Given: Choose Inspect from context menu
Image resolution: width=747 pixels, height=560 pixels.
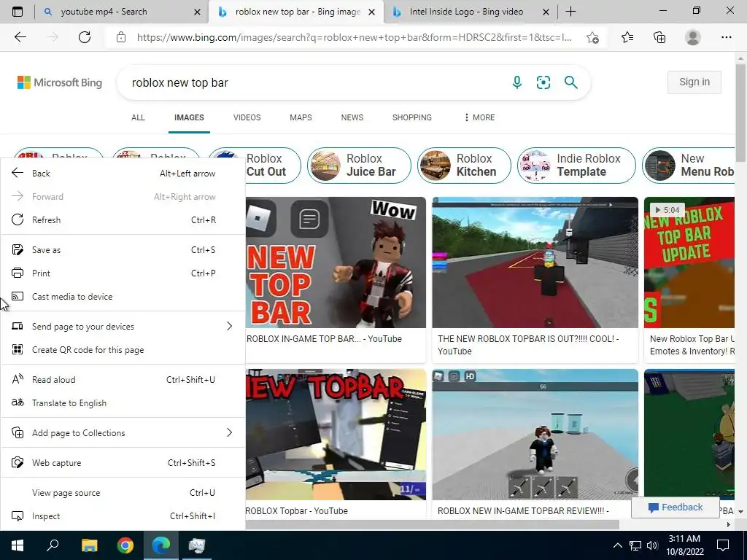Looking at the screenshot, I should (123, 516).
